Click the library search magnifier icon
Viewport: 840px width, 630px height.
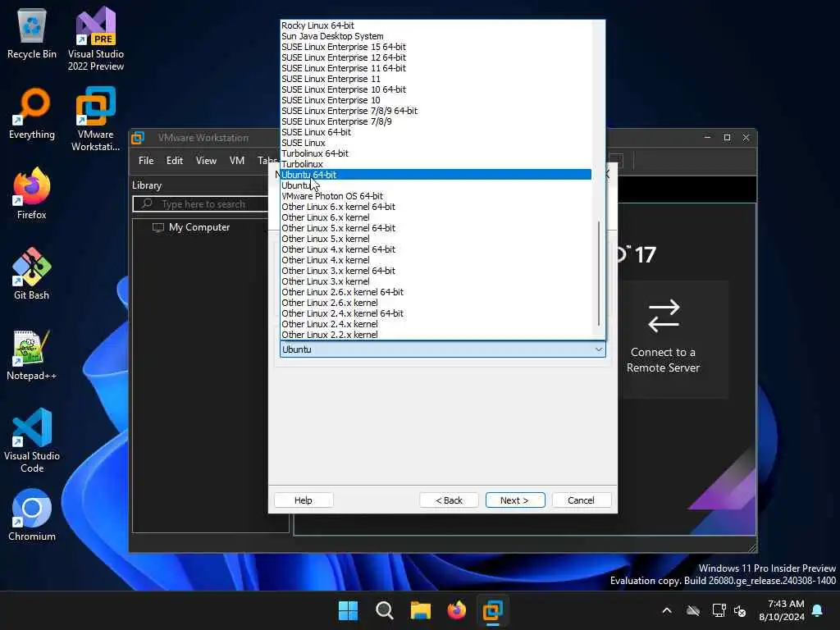pos(147,203)
